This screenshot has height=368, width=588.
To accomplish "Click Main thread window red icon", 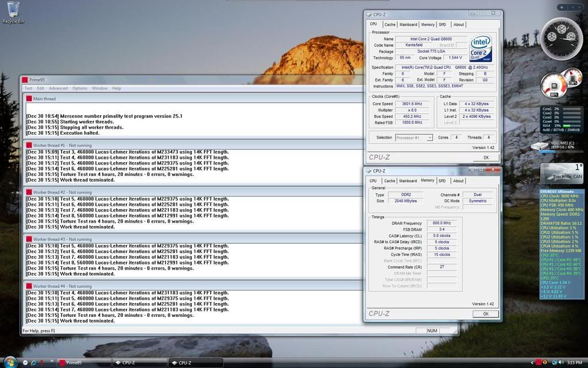I will [29, 98].
